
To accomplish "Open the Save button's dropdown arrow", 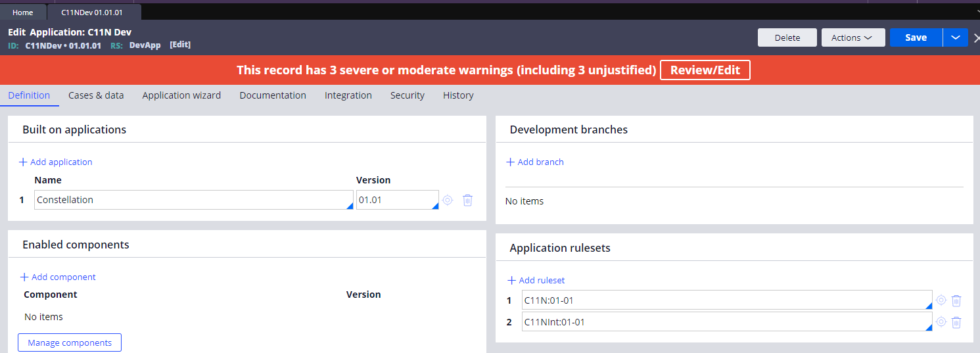I will pyautogui.click(x=955, y=37).
